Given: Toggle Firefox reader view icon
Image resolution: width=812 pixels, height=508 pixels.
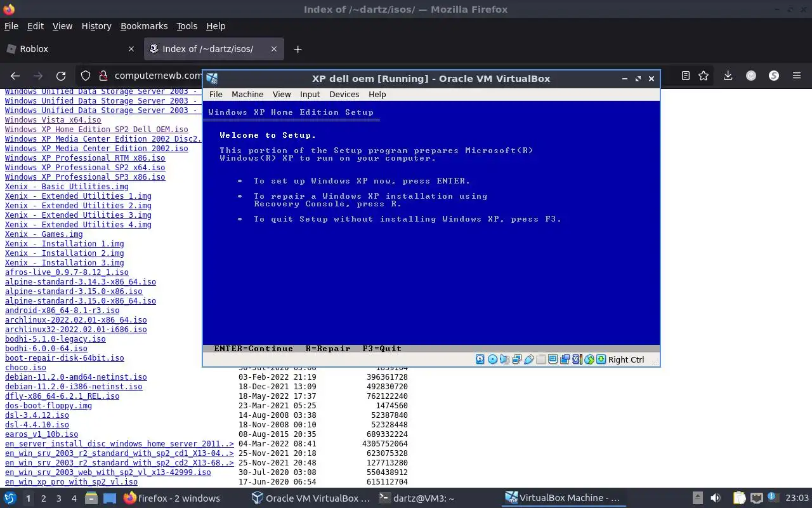Looking at the screenshot, I should 686,76.
